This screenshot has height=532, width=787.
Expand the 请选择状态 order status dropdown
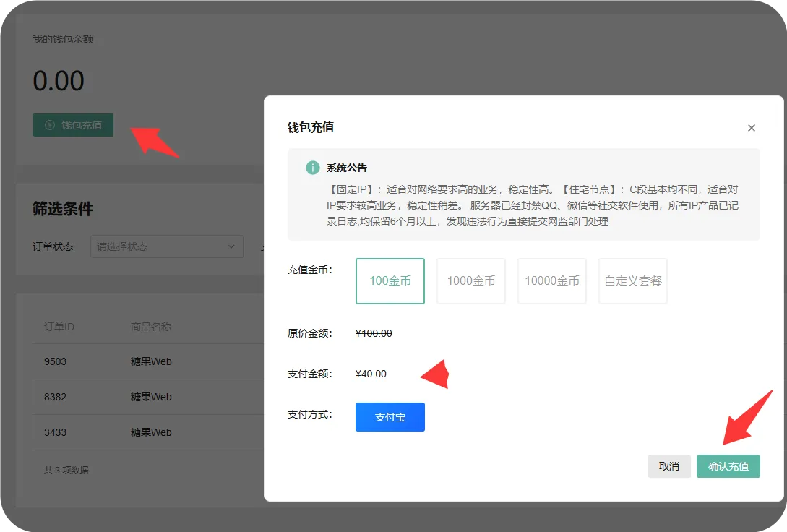tap(167, 246)
